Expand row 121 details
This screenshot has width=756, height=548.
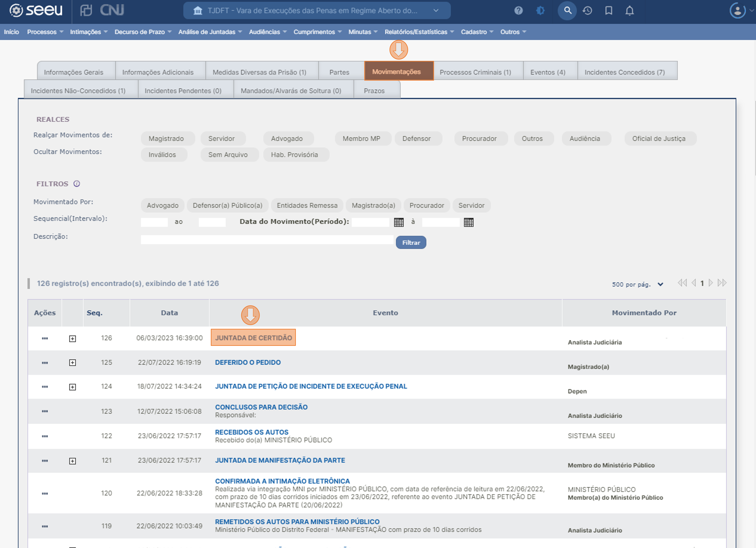72,461
